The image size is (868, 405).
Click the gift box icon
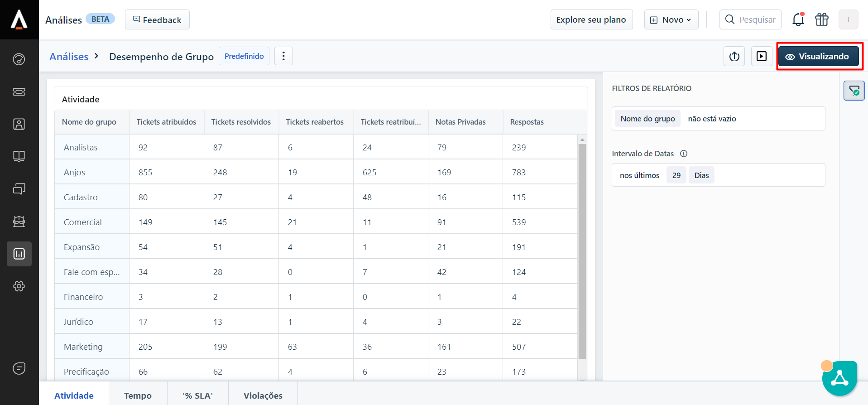(x=821, y=19)
